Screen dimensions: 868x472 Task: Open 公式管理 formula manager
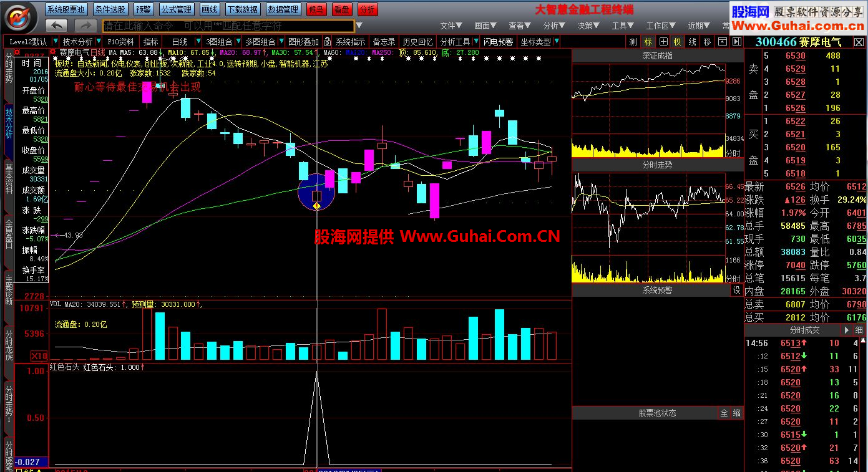point(176,9)
